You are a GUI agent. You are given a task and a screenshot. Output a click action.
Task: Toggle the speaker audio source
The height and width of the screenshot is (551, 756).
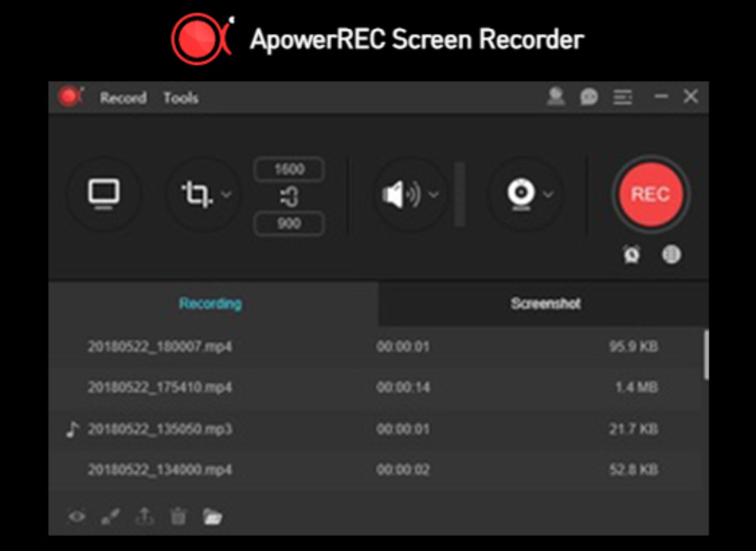coord(401,194)
